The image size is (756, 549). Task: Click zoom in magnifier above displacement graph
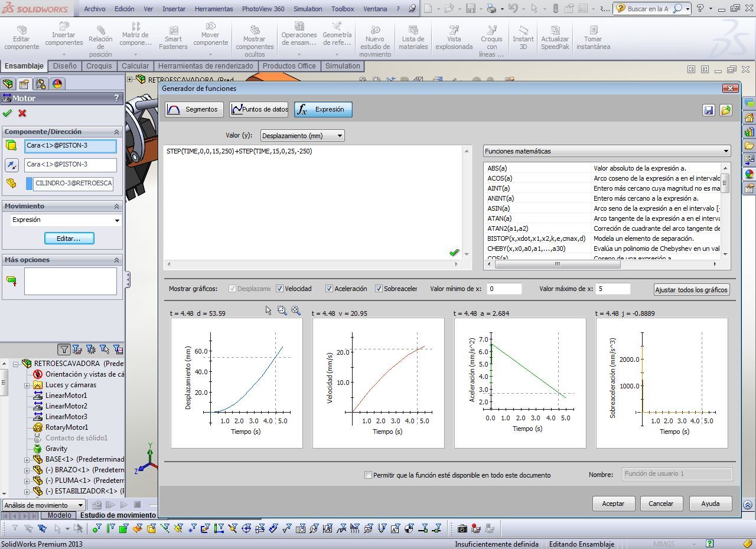point(296,311)
